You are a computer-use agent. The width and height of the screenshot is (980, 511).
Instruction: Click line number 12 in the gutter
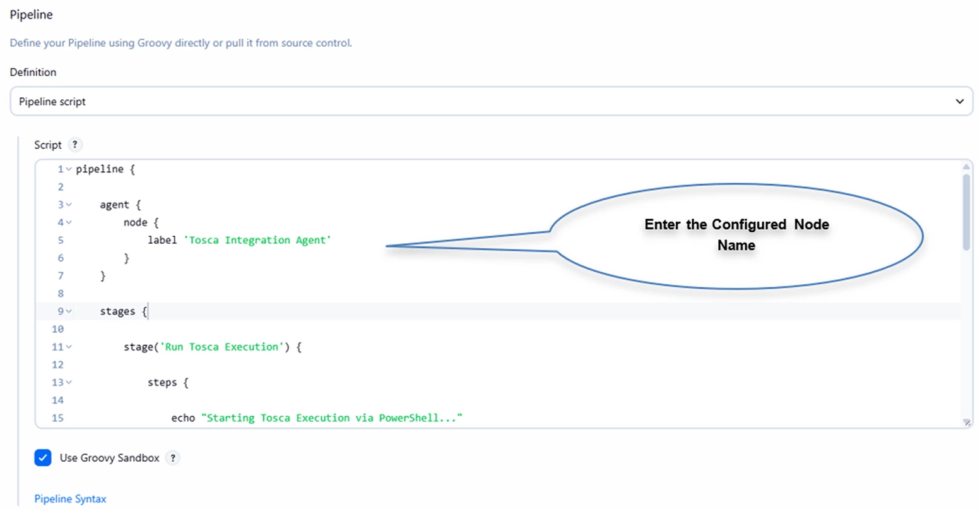tap(57, 364)
